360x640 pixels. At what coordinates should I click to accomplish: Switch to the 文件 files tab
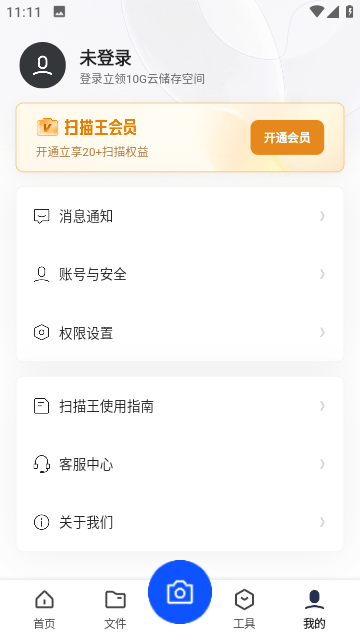pos(116,609)
